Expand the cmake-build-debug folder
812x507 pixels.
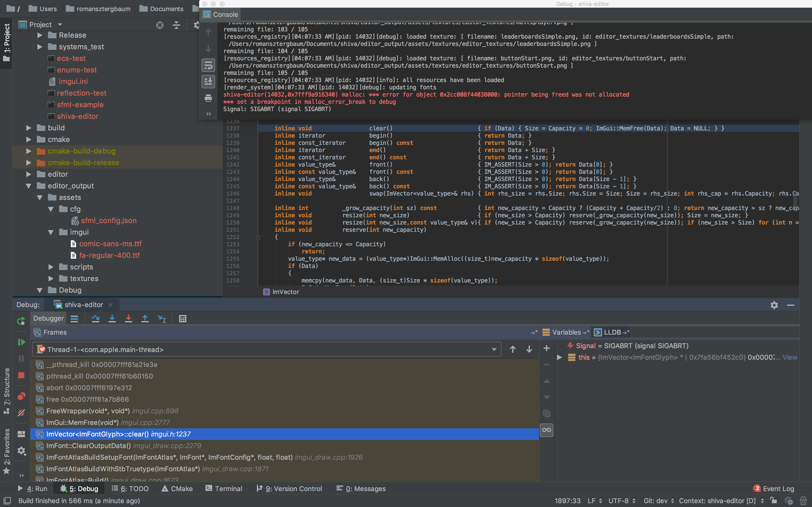[x=29, y=151]
